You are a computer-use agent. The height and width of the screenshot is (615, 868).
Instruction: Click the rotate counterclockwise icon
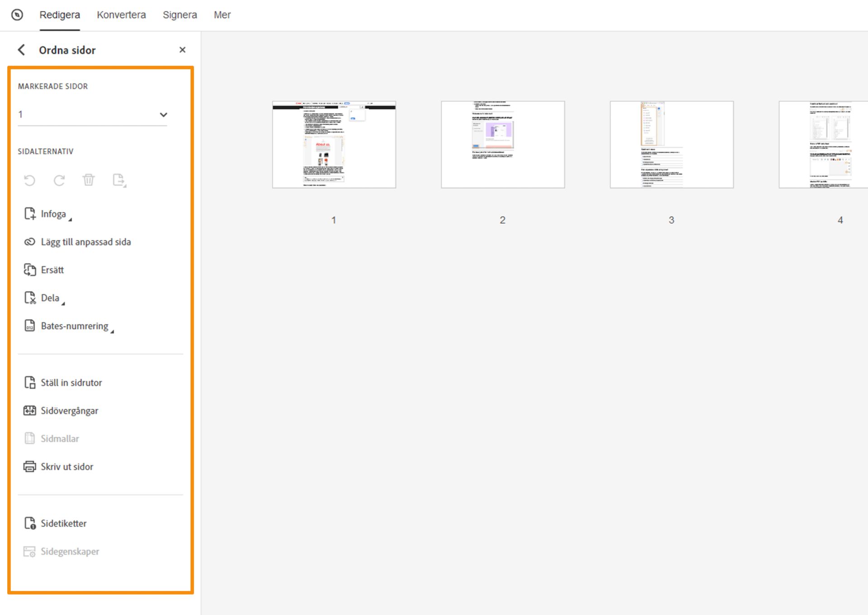tap(29, 180)
